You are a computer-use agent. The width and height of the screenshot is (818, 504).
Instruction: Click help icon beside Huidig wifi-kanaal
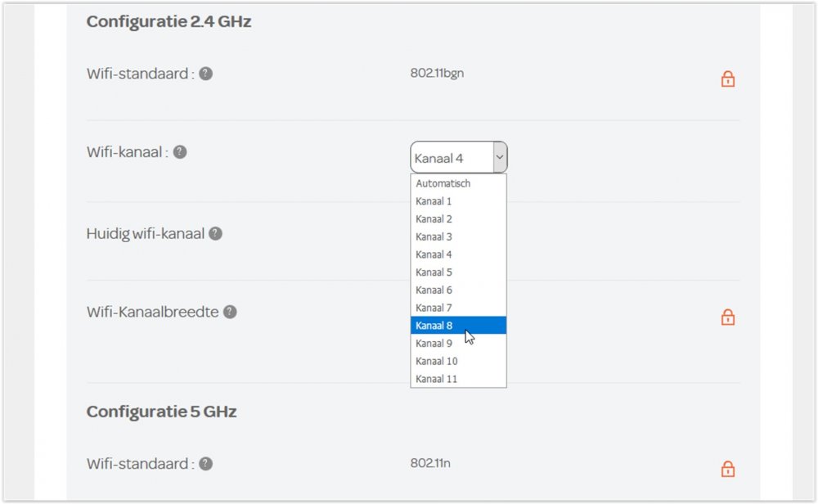(215, 233)
